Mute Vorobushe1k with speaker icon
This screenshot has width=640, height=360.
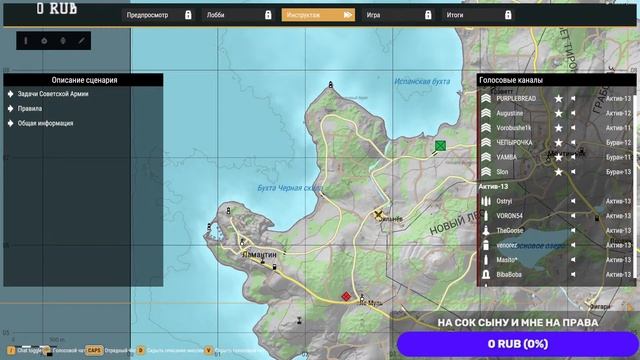[573, 128]
